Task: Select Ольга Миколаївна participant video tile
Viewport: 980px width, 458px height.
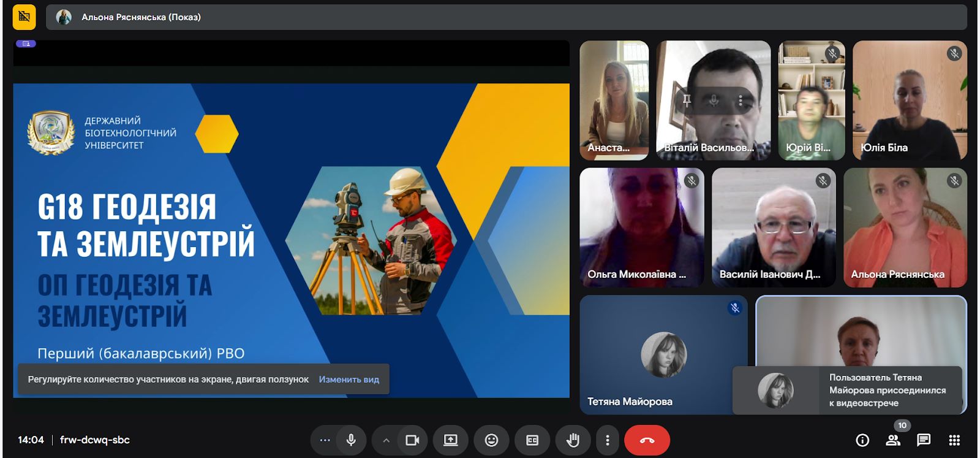Action: pos(642,227)
